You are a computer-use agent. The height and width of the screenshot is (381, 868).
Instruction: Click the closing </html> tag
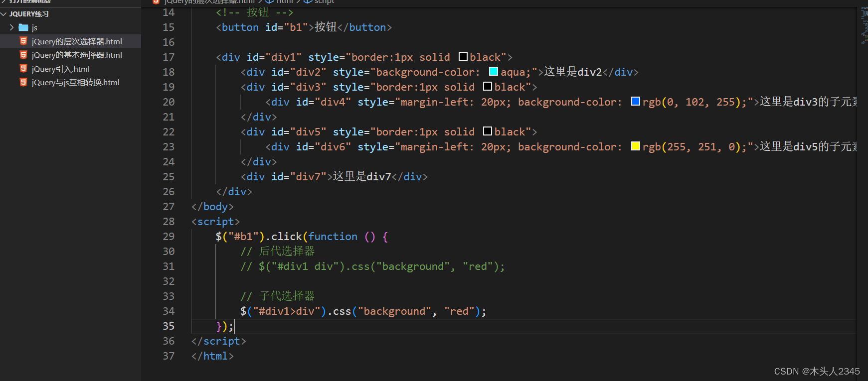point(212,356)
